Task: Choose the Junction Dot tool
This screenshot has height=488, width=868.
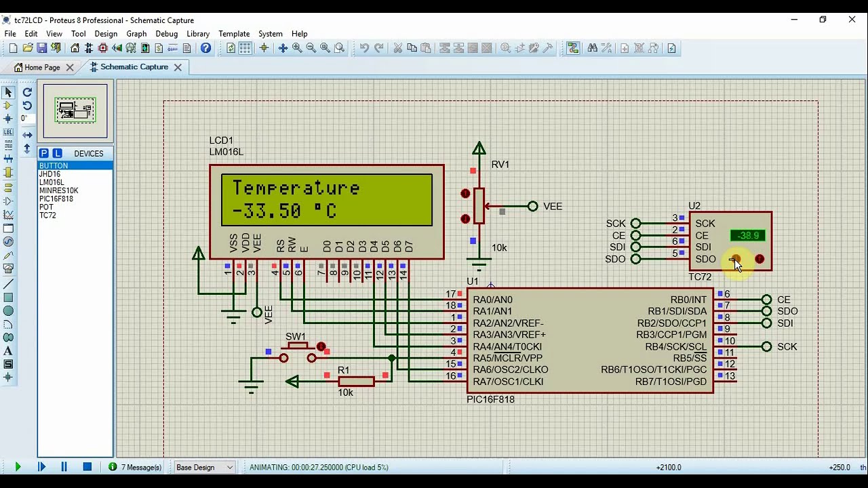Action: coord(8,119)
